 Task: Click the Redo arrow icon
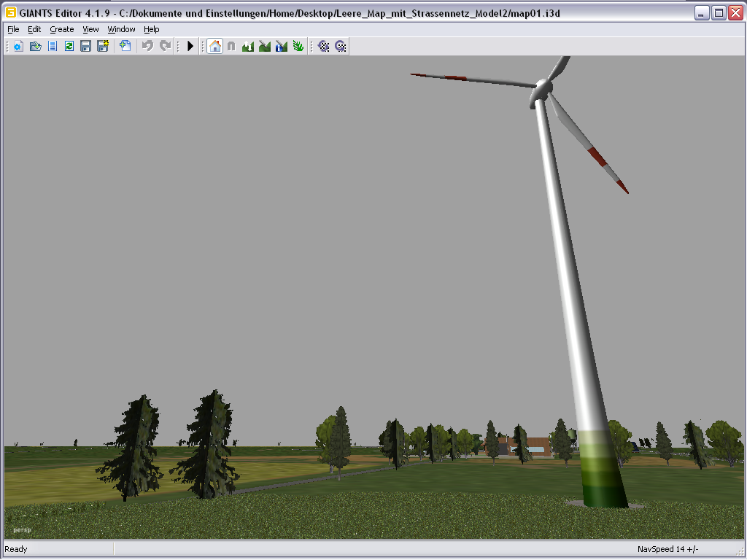pyautogui.click(x=165, y=46)
